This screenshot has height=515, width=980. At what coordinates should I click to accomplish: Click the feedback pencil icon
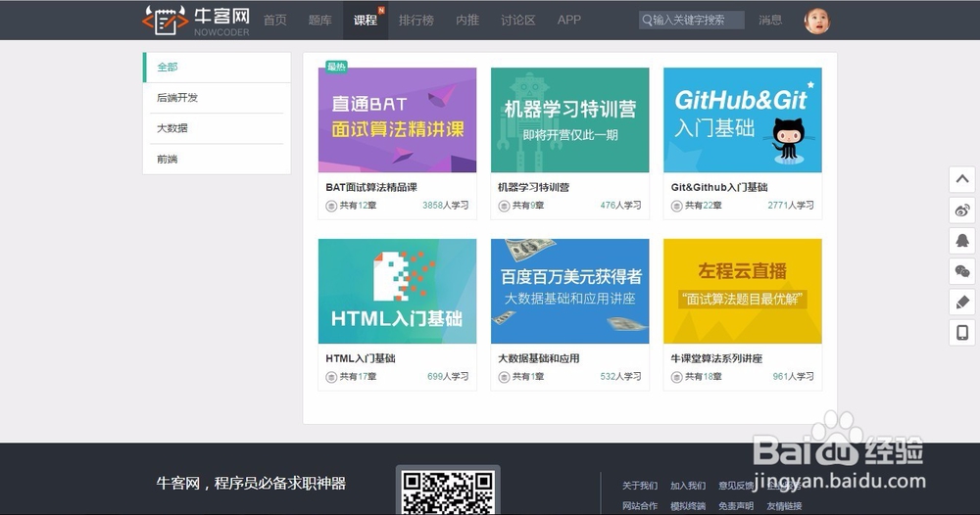(962, 302)
